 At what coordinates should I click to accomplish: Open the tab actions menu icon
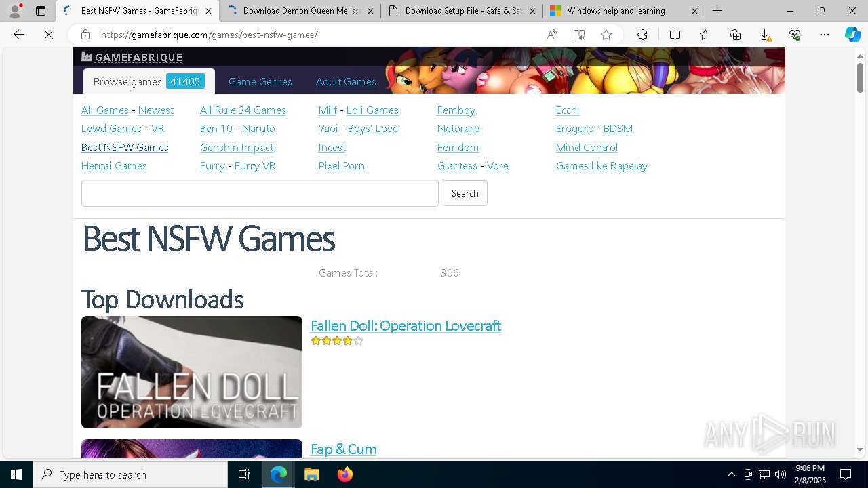[x=41, y=11]
